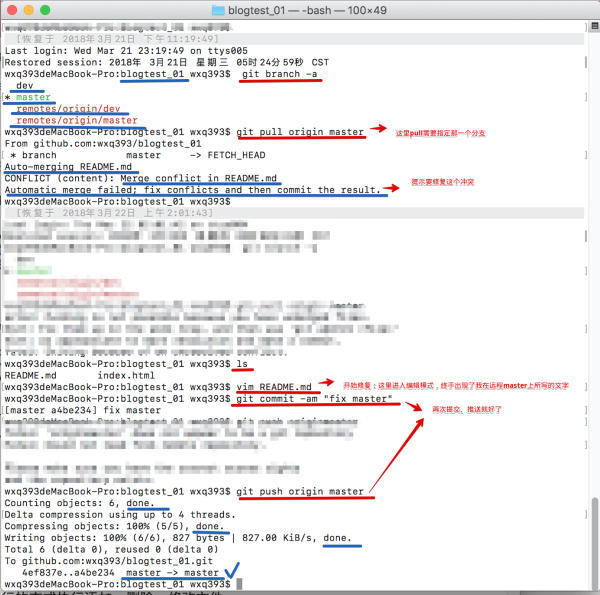
Task: Close the blogtest_01 terminal window
Action: 12,10
